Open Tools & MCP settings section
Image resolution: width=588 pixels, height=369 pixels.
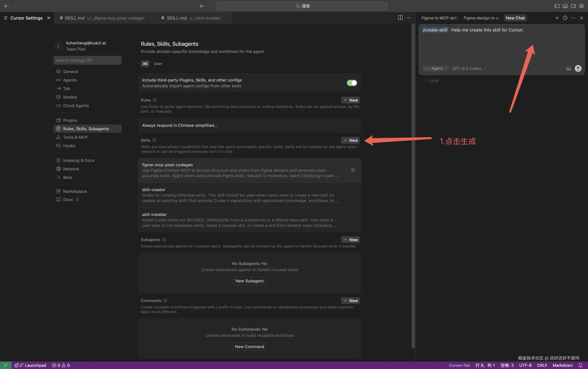pos(75,137)
